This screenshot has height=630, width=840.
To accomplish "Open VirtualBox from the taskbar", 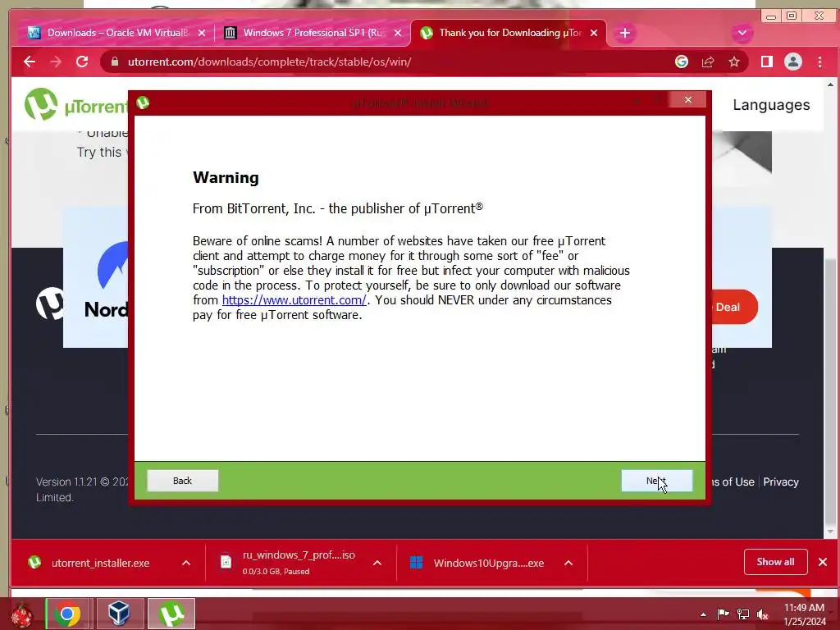I will [118, 614].
